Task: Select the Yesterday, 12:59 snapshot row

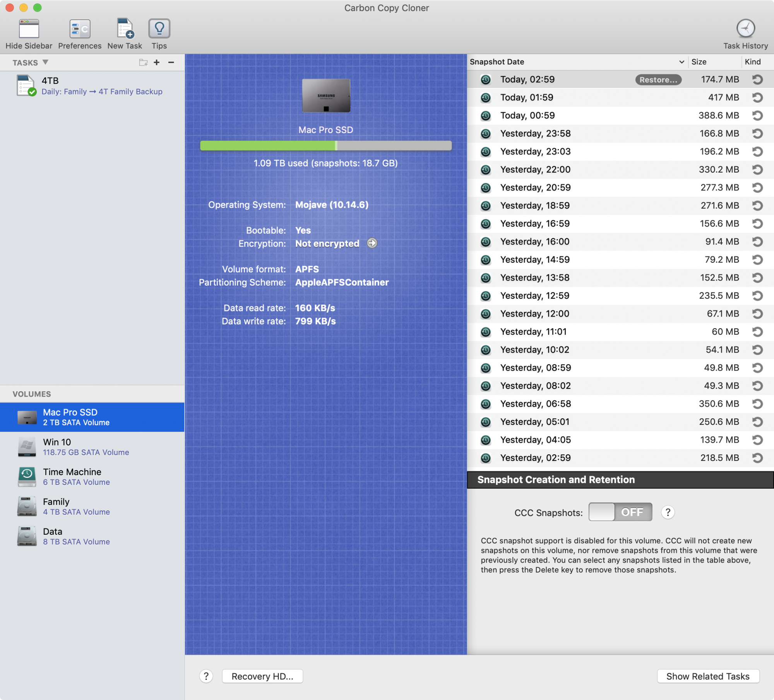Action: 620,296
